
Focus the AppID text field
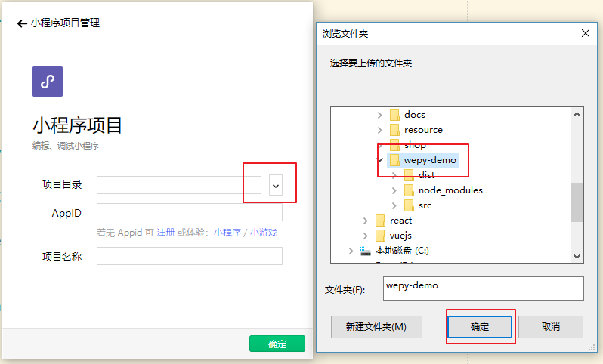(189, 213)
